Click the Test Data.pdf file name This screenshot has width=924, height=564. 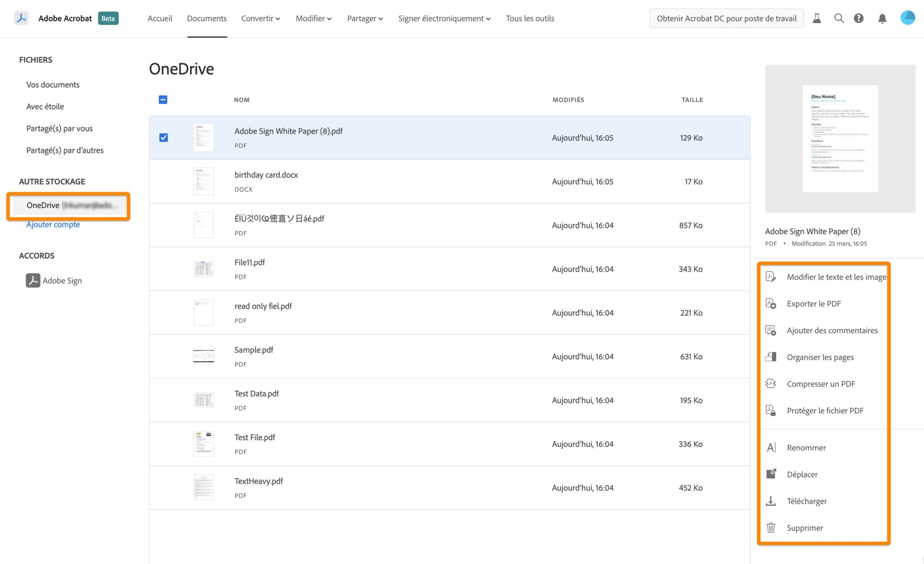click(x=257, y=393)
